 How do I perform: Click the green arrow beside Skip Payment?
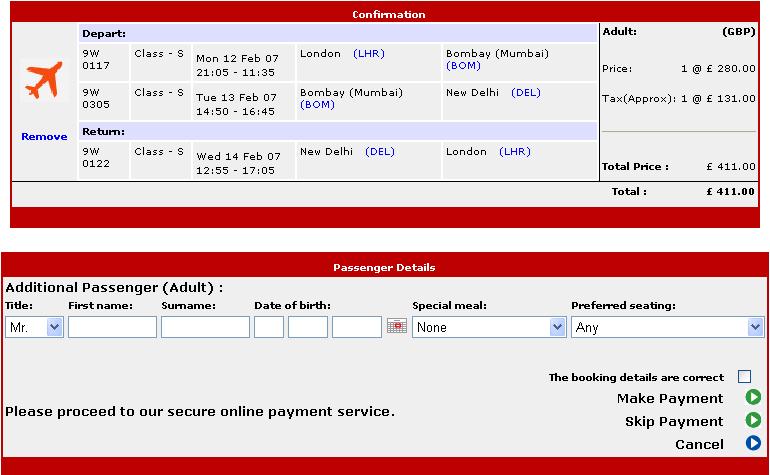753,421
